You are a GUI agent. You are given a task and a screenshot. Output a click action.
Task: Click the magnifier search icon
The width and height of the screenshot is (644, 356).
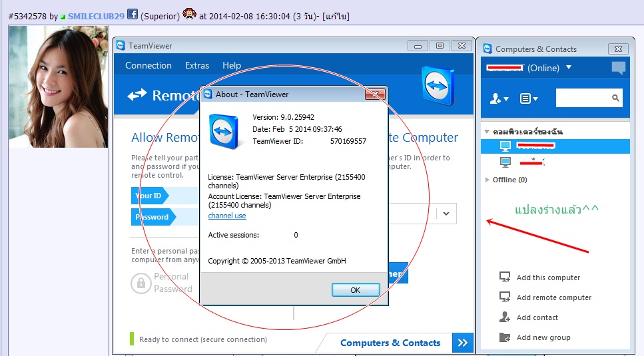615,98
